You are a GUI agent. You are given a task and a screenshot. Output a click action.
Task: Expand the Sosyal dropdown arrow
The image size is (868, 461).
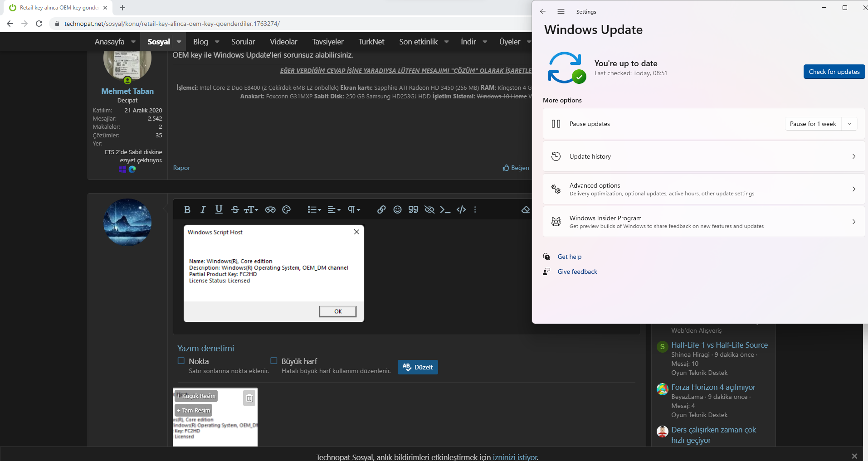(x=179, y=42)
